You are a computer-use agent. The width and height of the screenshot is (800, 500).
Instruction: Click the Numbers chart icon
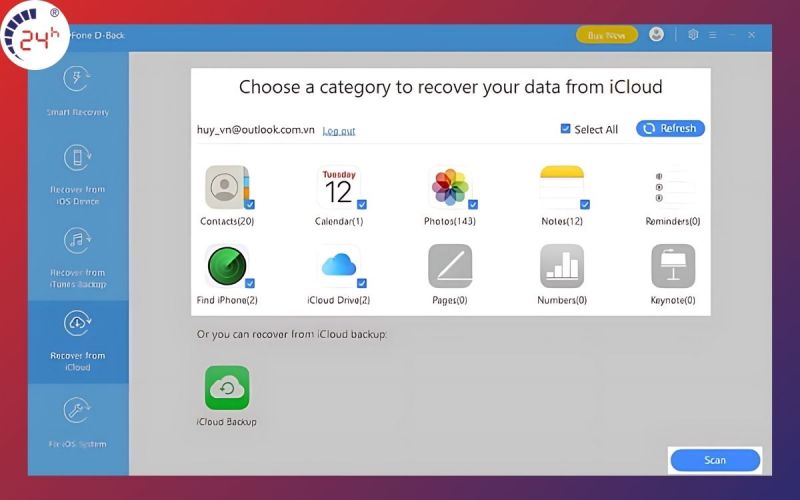pos(562,266)
